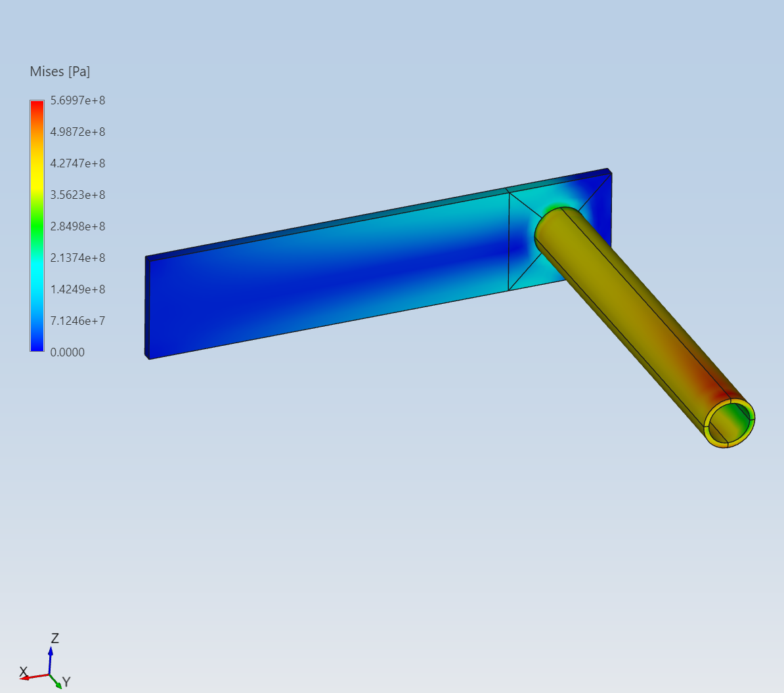This screenshot has width=784, height=693.
Task: Select the maximum value 5.6997e+8
Action: coord(77,100)
